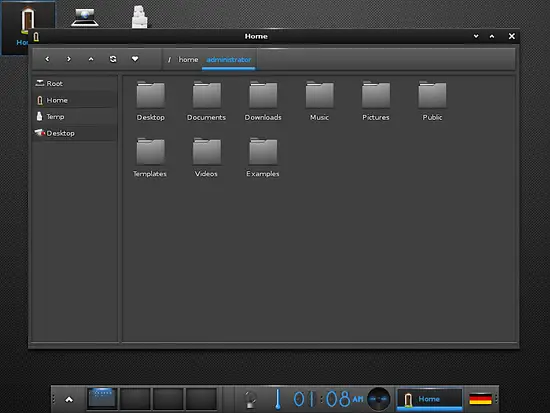Click the German flag keyboard layout icon
The image size is (550, 413).
pos(480,399)
